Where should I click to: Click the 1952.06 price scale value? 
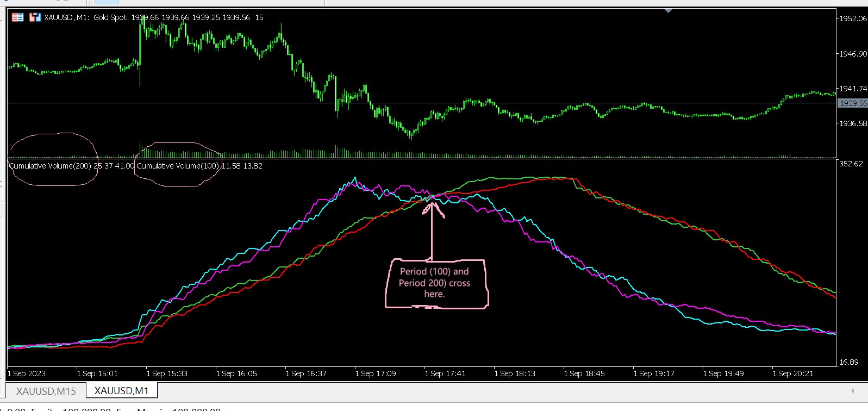tap(853, 18)
